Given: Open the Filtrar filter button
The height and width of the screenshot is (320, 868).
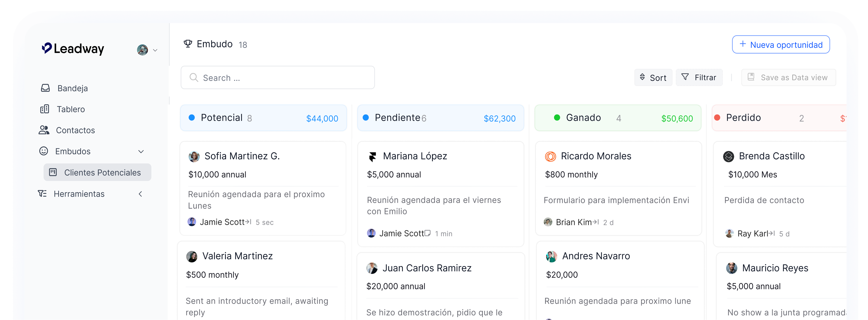Looking at the screenshot, I should click(699, 77).
